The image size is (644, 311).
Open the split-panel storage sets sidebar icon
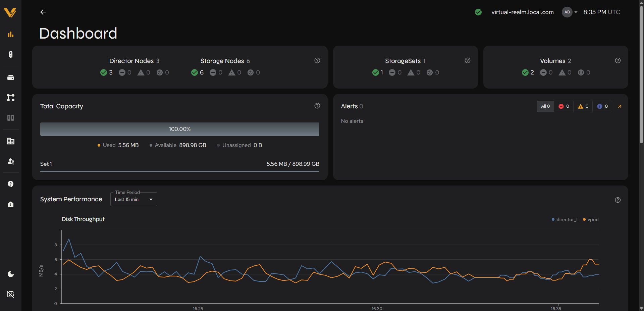(x=11, y=118)
